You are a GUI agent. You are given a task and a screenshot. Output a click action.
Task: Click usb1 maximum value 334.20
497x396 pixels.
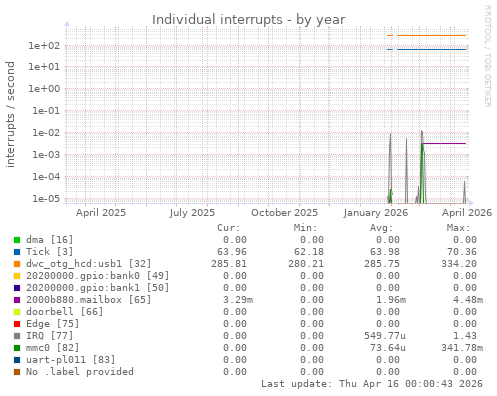pyautogui.click(x=459, y=264)
